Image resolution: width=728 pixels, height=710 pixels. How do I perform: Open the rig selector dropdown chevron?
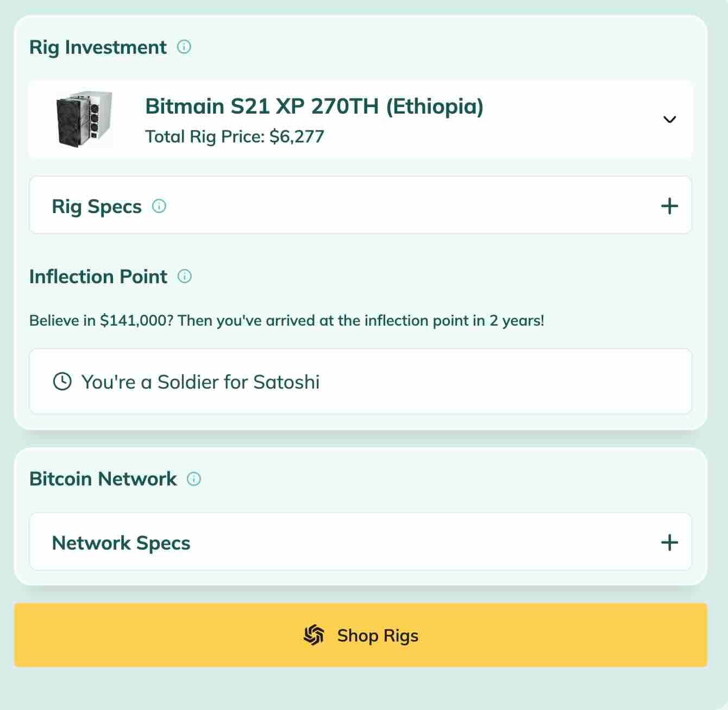tap(669, 120)
